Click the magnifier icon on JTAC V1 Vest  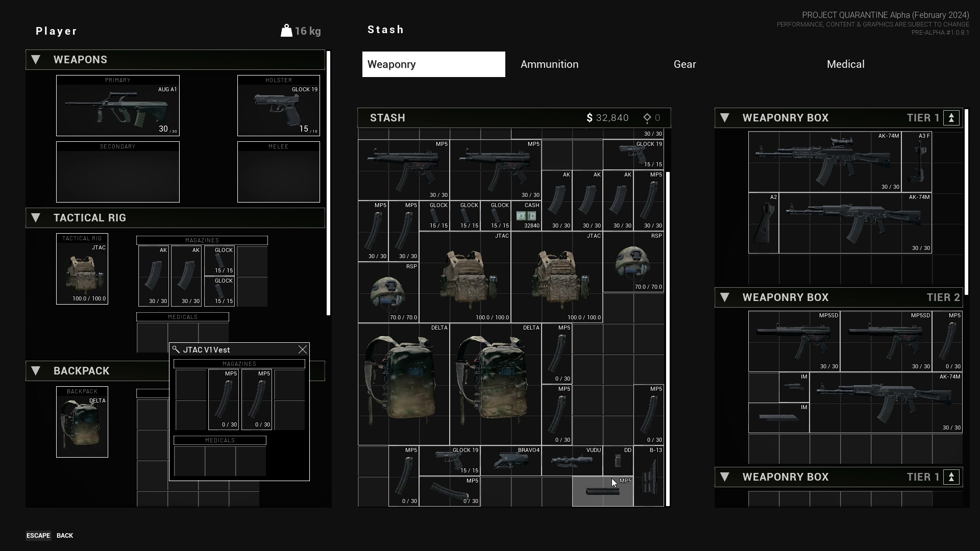pyautogui.click(x=176, y=349)
